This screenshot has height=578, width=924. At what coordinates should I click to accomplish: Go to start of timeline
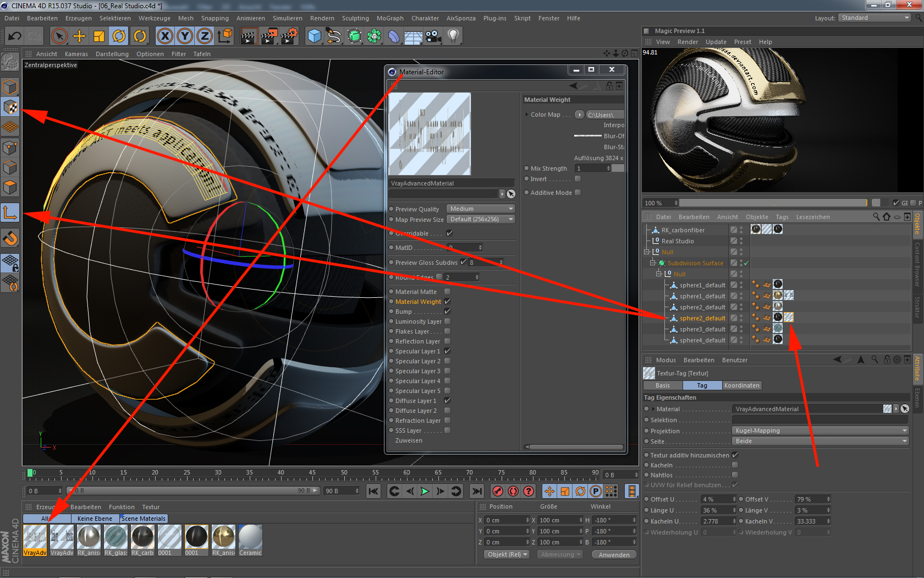[x=373, y=491]
